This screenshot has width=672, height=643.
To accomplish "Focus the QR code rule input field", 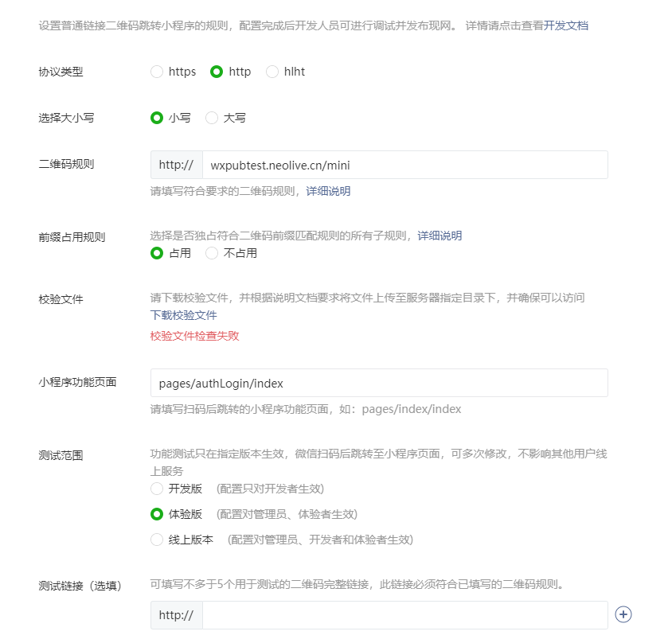I will 405,165.
